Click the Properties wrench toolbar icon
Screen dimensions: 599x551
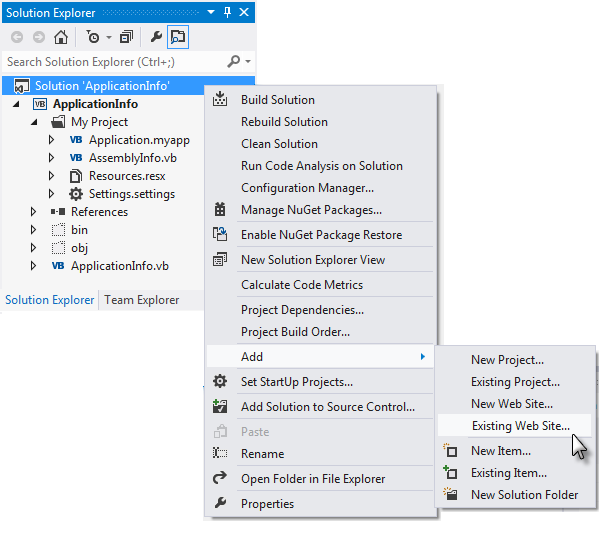tap(156, 37)
